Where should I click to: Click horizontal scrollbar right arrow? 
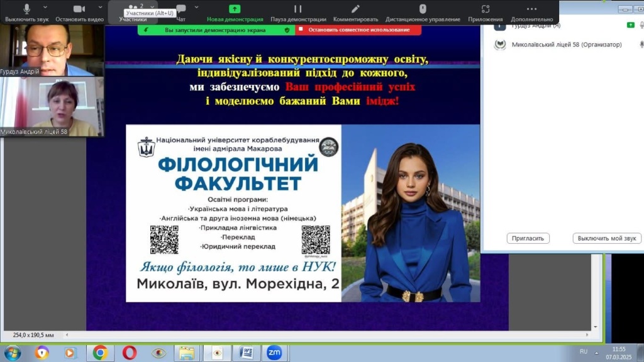pos(587,335)
